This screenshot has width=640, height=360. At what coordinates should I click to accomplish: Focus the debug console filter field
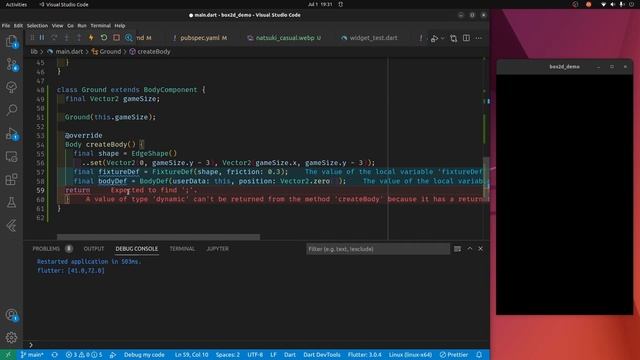click(378, 249)
